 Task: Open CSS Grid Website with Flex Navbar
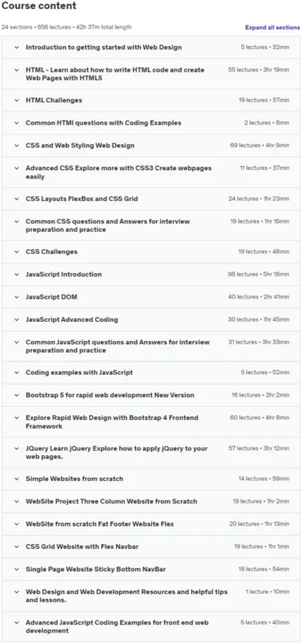point(151,547)
